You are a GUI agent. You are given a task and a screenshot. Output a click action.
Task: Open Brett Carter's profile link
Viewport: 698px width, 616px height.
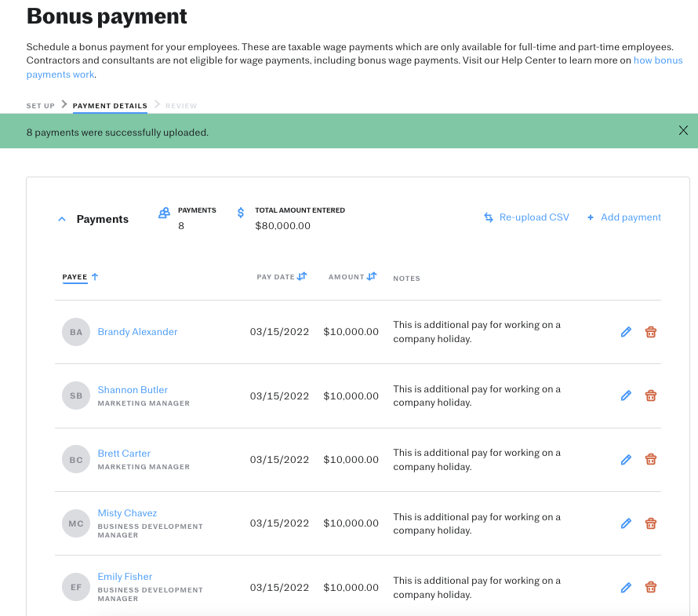pyautogui.click(x=124, y=454)
